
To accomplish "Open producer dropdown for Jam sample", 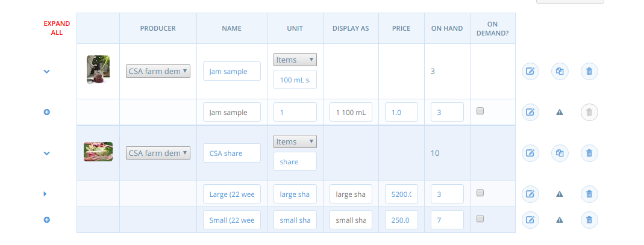I will pyautogui.click(x=158, y=71).
